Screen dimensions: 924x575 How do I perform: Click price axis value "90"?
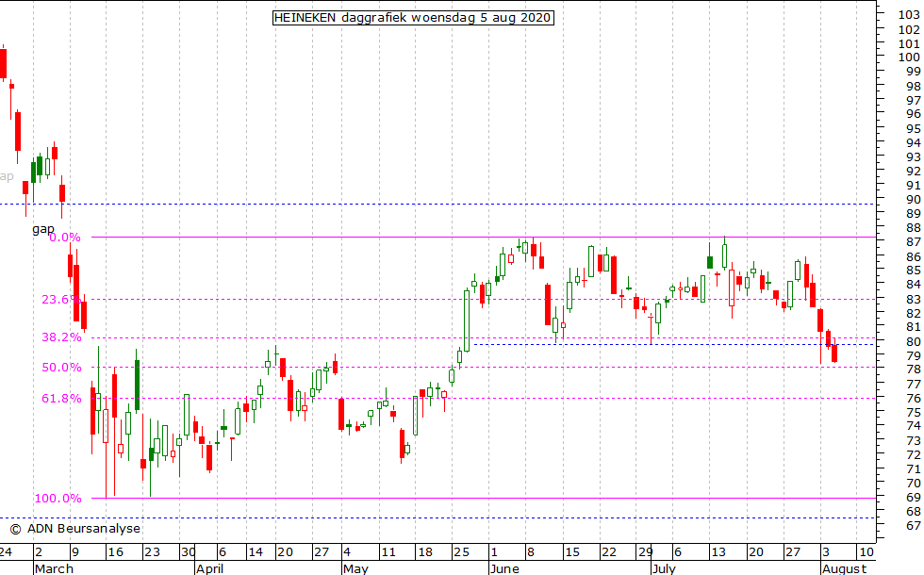click(x=913, y=199)
